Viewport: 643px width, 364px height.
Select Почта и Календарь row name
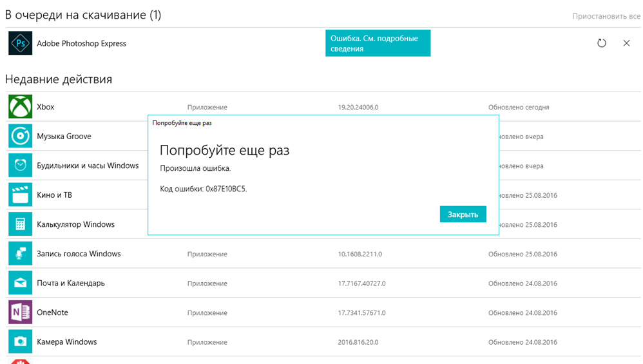(70, 283)
